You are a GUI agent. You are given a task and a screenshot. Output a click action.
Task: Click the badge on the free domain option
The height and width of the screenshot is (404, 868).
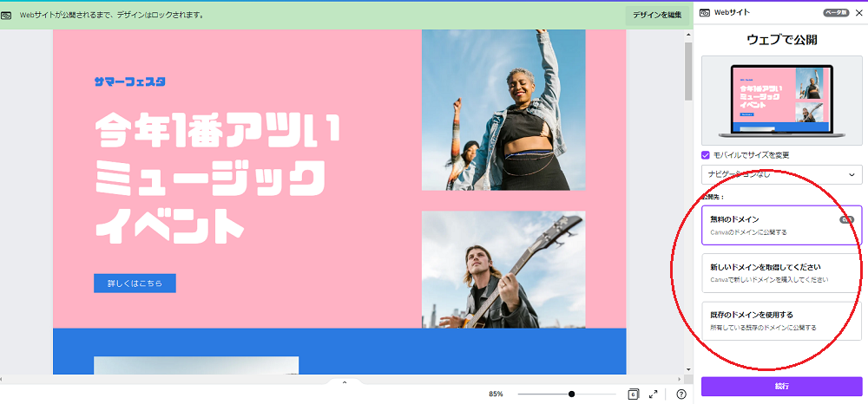pos(846,219)
